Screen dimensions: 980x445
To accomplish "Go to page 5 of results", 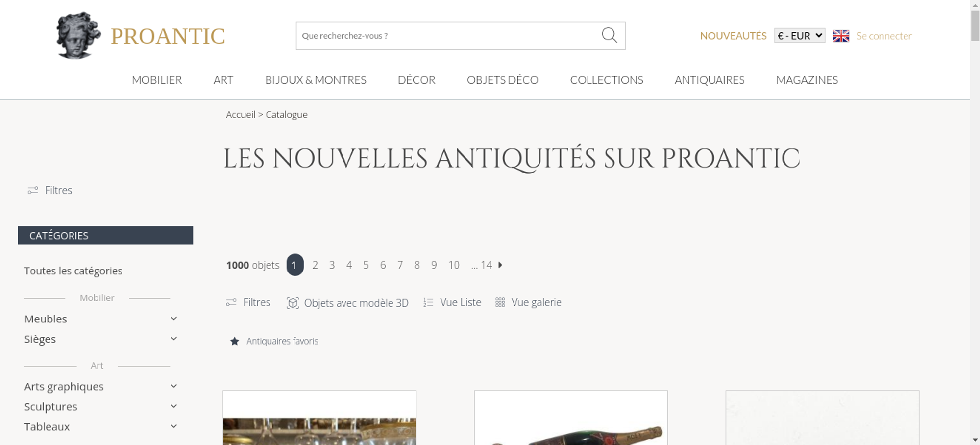I will click(x=366, y=265).
